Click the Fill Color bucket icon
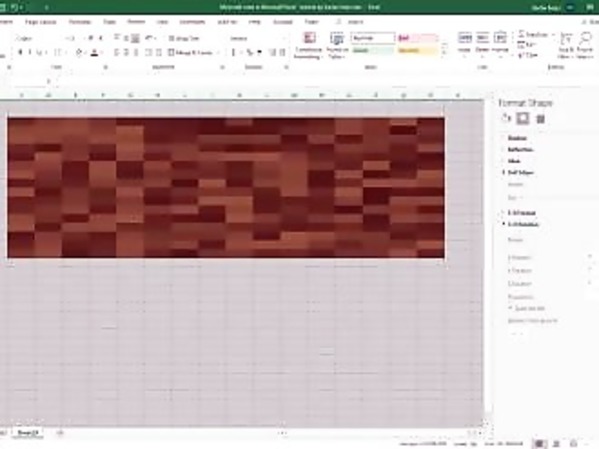The image size is (599, 449). 79,53
